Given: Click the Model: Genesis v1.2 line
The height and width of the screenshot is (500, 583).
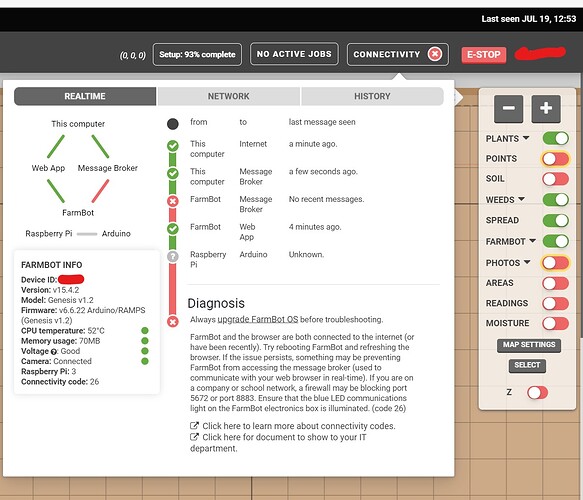Looking at the screenshot, I should coord(57,300).
